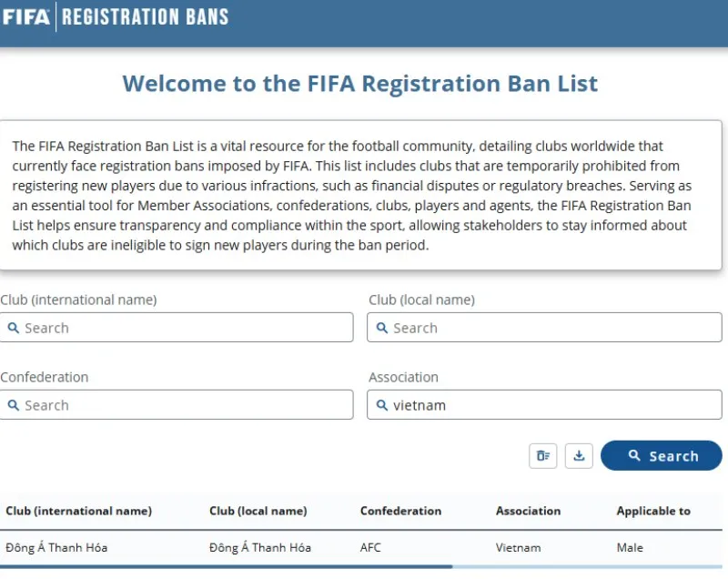728x579 pixels.
Task: Click magnifier icon in Association field
Action: point(382,405)
